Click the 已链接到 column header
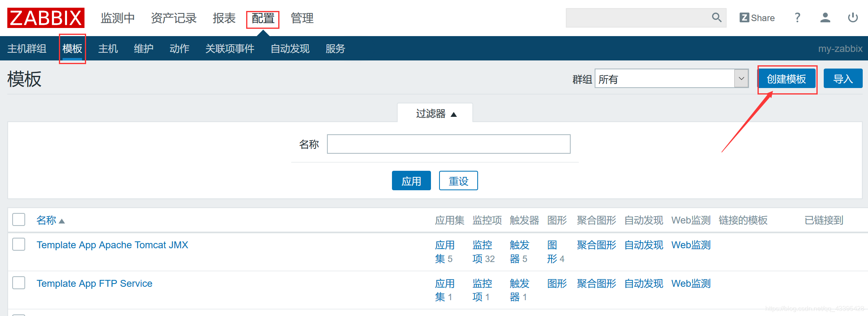This screenshot has width=868, height=316. point(824,220)
